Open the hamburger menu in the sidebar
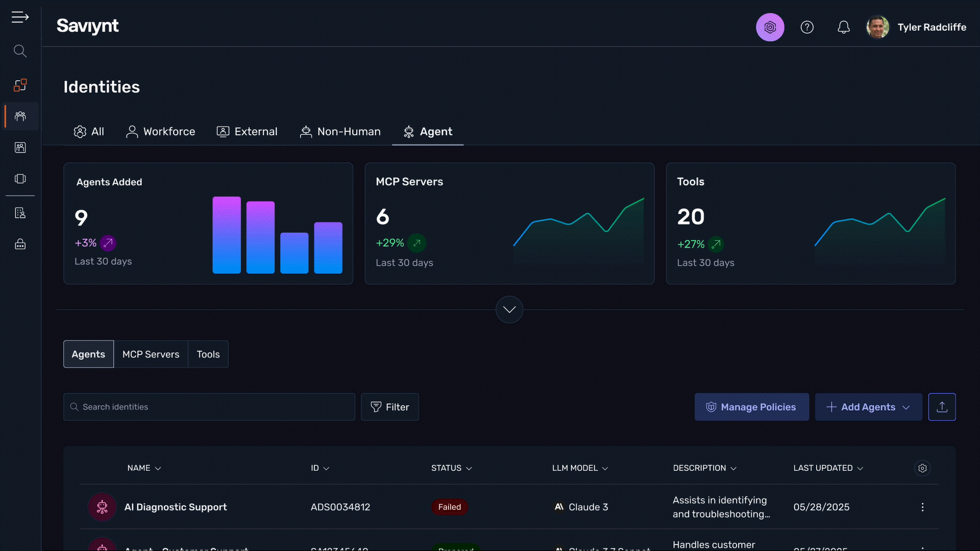Viewport: 980px width, 551px height. pyautogui.click(x=20, y=17)
